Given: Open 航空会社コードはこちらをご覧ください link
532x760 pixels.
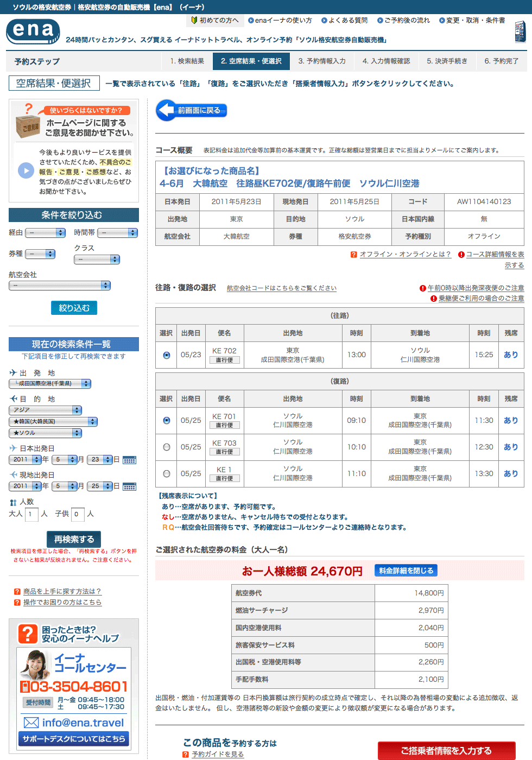Looking at the screenshot, I should coord(282,288).
